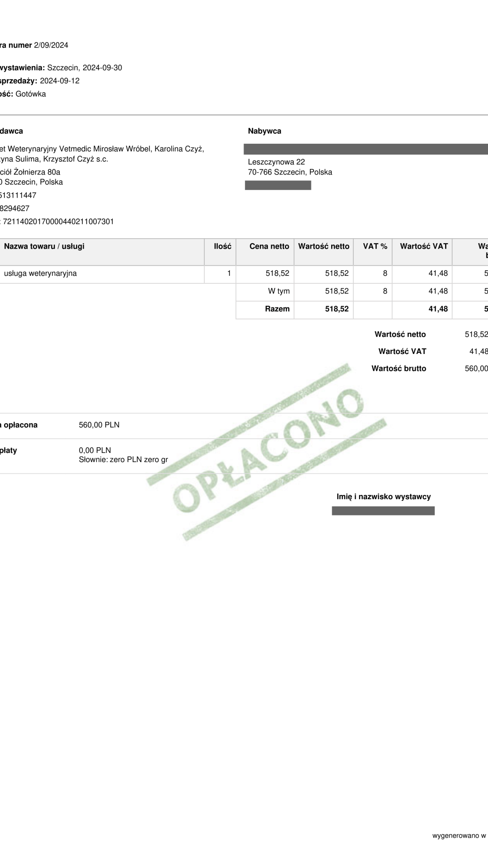488x868 pixels.
Task: Click the Cena netto column header
Action: 269,246
